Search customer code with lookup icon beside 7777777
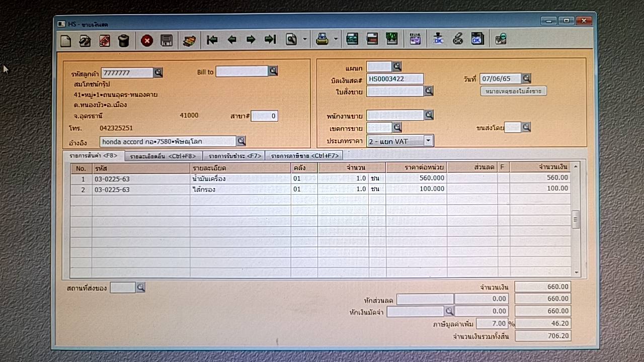The image size is (644, 362). pos(158,73)
